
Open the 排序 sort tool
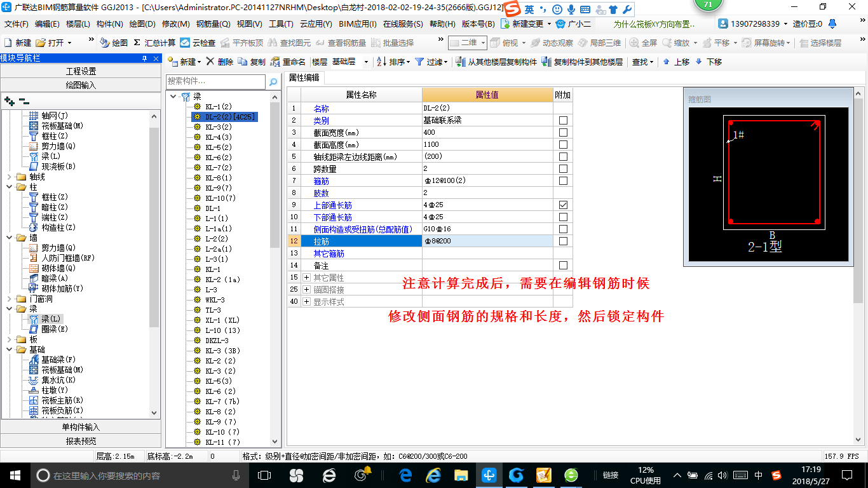393,62
